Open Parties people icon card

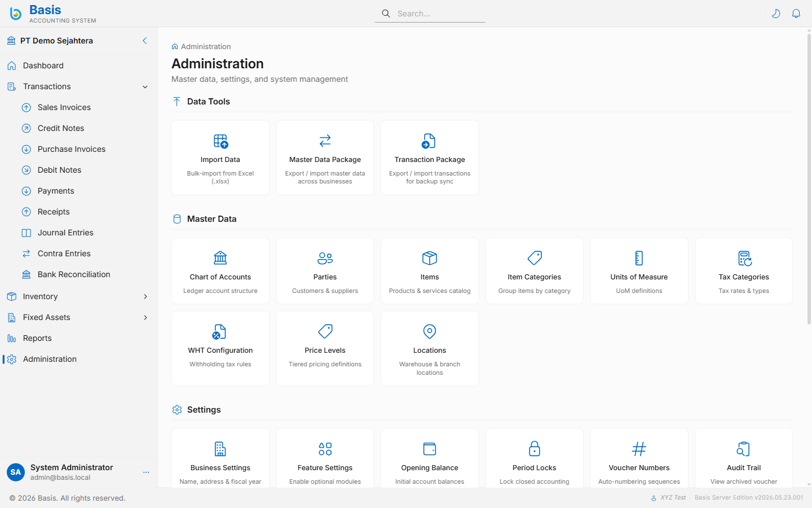[325, 258]
